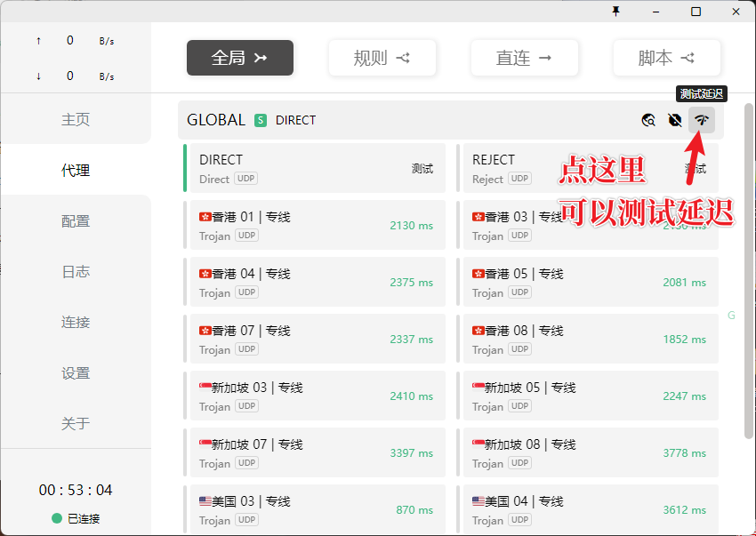The height and width of the screenshot is (536, 756).
Task: Click the green S badge beside GLOBAL
Action: click(261, 120)
